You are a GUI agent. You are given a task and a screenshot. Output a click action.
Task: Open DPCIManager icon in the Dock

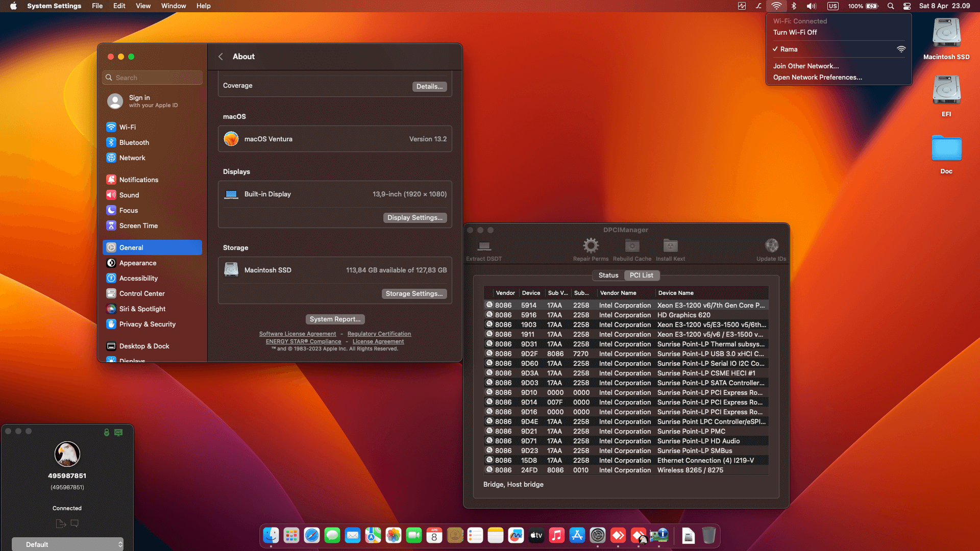[659, 535]
